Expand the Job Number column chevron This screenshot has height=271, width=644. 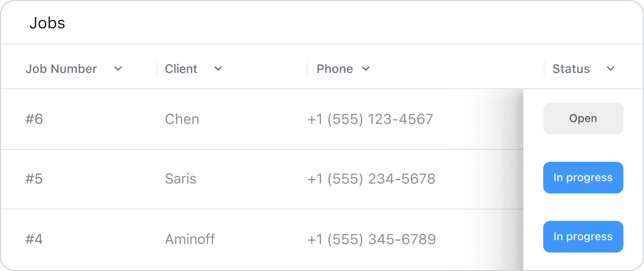coord(118,69)
